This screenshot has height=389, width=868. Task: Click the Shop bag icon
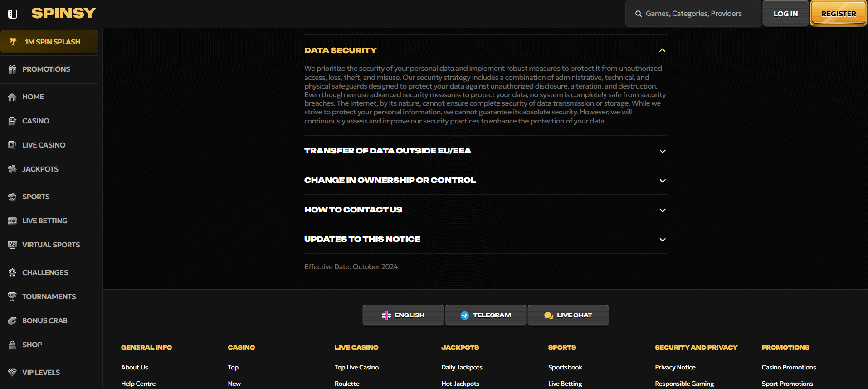[x=12, y=345]
